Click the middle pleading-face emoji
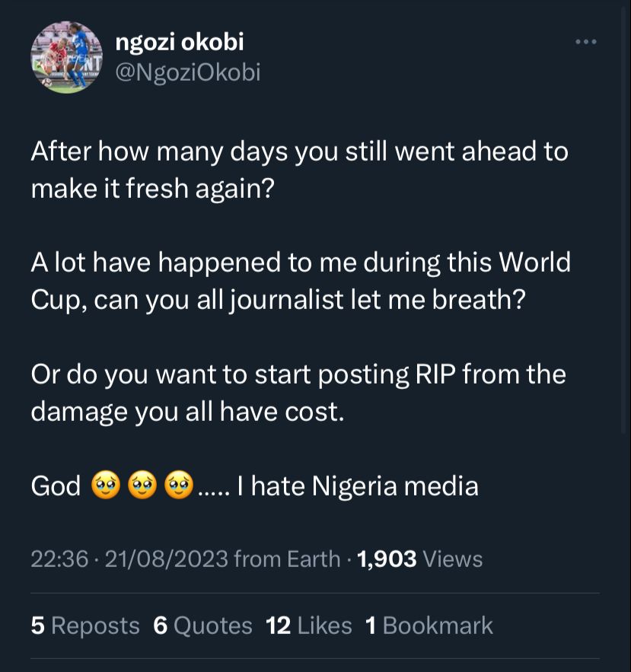The height and width of the screenshot is (672, 631). tap(142, 486)
